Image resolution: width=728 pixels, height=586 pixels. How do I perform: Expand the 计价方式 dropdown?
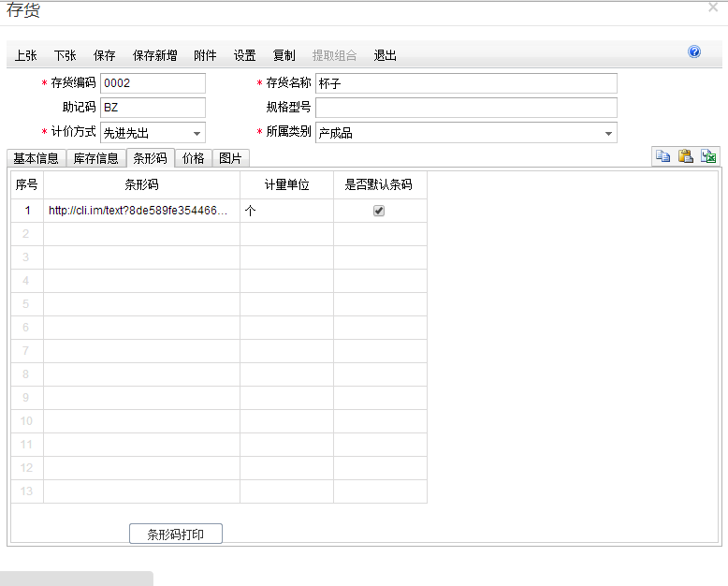[197, 133]
